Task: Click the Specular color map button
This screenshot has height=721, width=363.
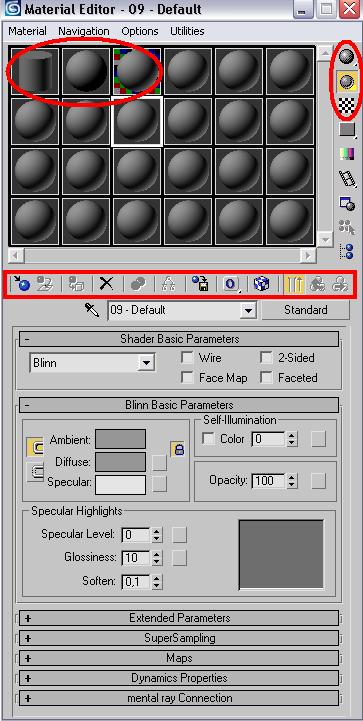Action: tap(160, 484)
